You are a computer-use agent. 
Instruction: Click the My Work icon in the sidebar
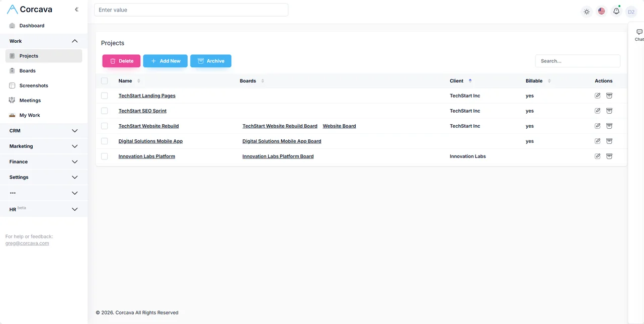[12, 115]
